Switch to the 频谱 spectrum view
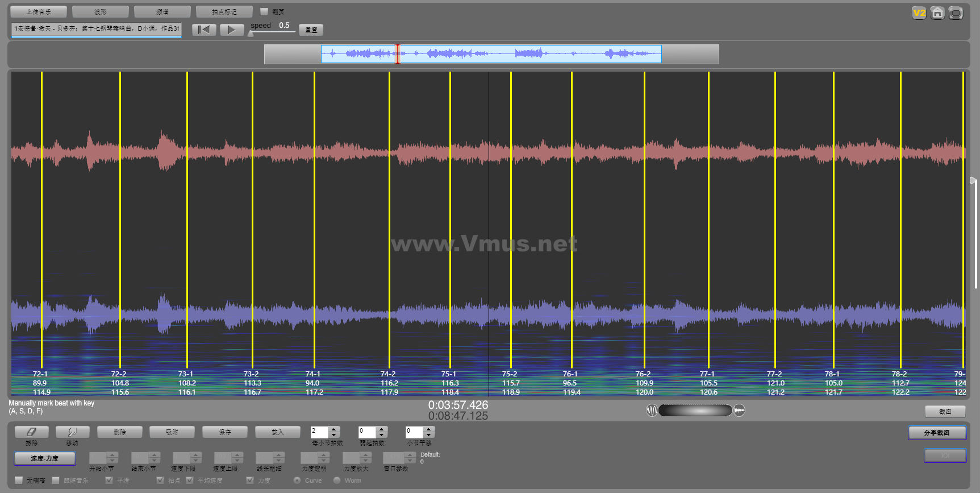The height and width of the screenshot is (493, 980). click(x=162, y=11)
